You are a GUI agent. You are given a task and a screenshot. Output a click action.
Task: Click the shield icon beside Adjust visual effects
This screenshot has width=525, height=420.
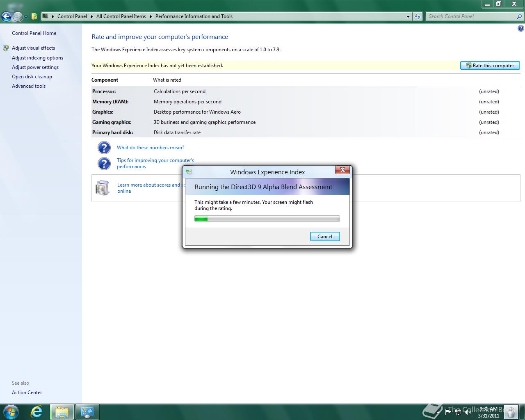click(6, 48)
